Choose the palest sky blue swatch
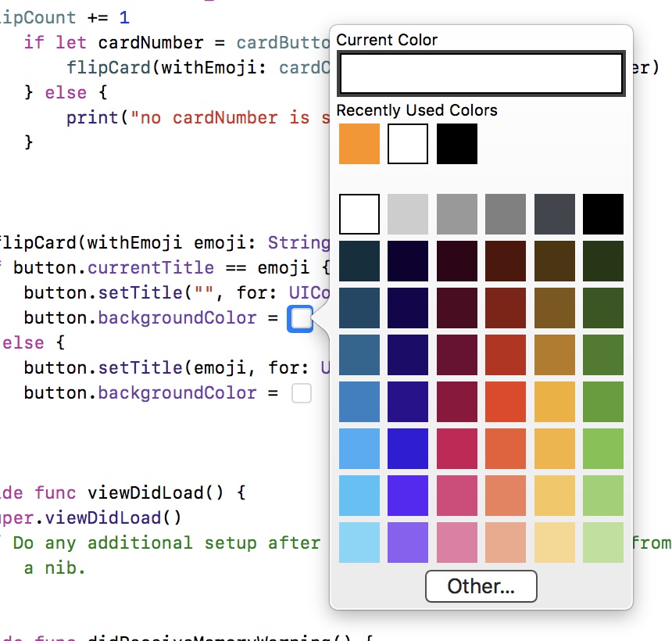The width and height of the screenshot is (672, 641). 359,543
